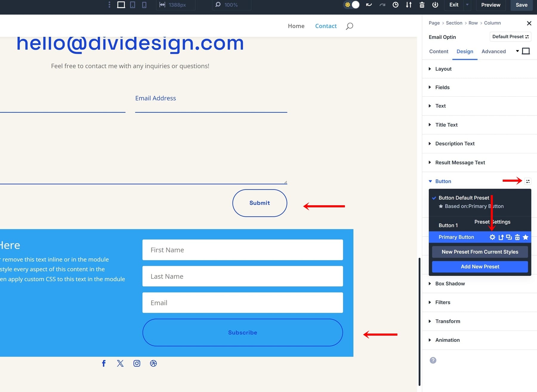Screen dimensions: 537x392
Task: Click the Subscribe button
Action: 243,333
